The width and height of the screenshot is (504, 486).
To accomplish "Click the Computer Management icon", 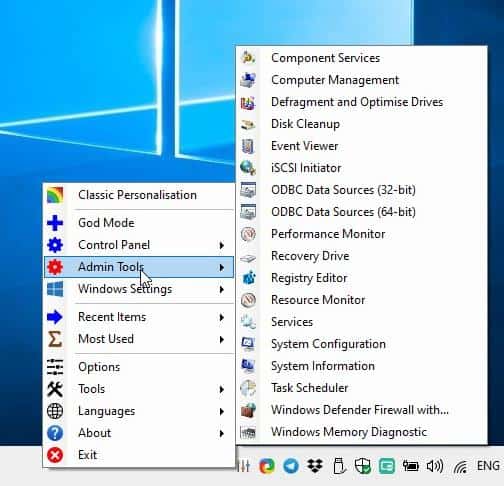I will pyautogui.click(x=248, y=80).
